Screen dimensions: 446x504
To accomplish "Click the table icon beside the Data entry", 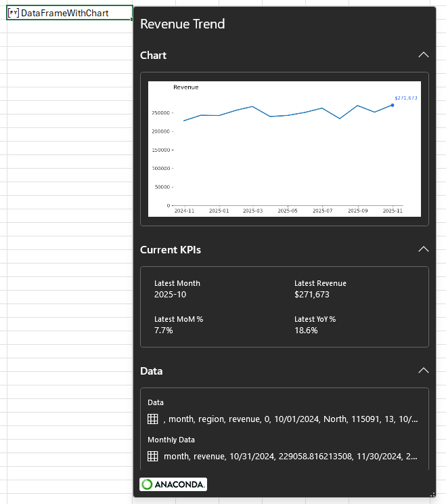I will pyautogui.click(x=153, y=419).
